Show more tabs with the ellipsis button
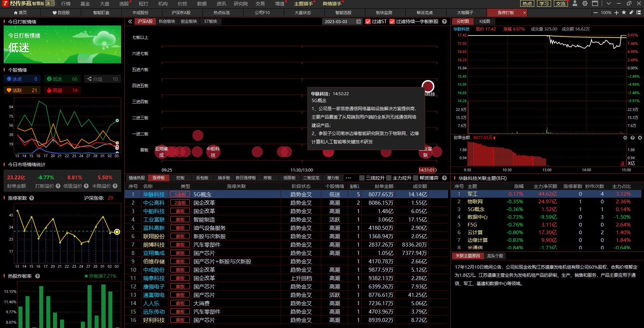 pyautogui.click(x=348, y=178)
